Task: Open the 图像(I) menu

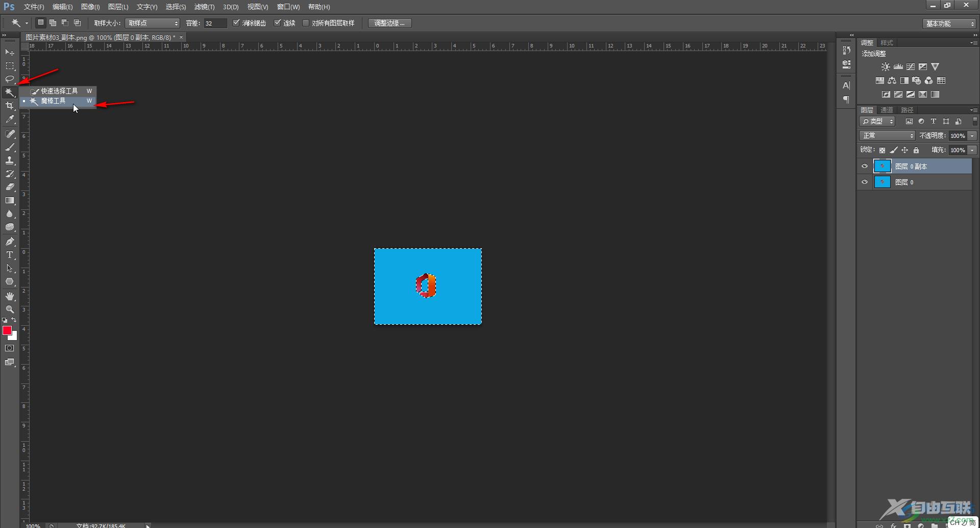Action: [90, 7]
